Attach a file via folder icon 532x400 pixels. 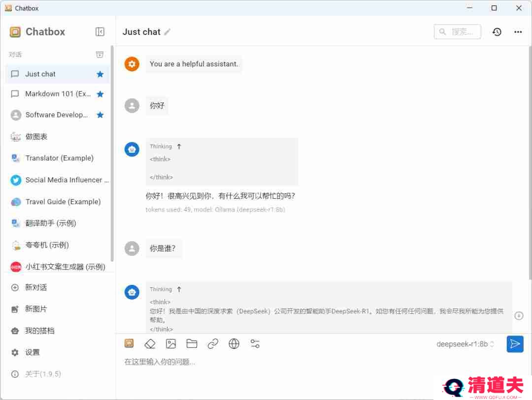coord(192,344)
